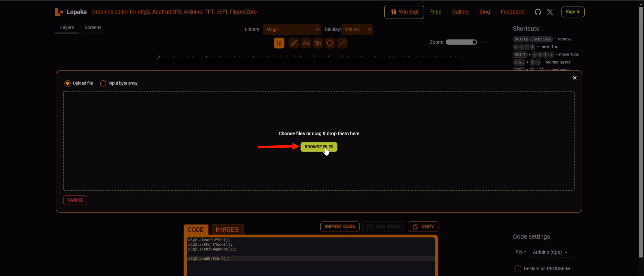Select the circle drawing tool
The width and height of the screenshot is (644, 276).
click(x=330, y=43)
